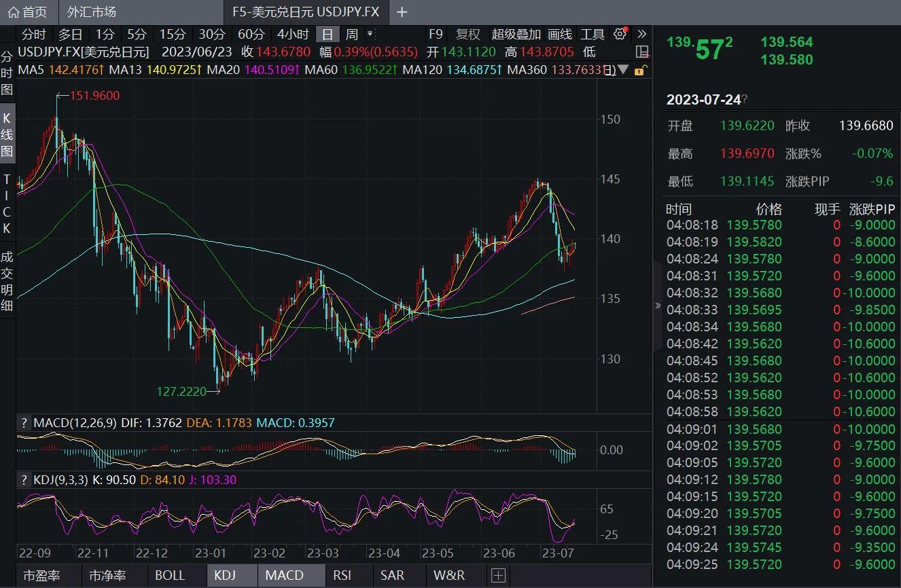Image resolution: width=901 pixels, height=588 pixels.
Task: Add a new tab with plus icon
Action: coord(402,12)
